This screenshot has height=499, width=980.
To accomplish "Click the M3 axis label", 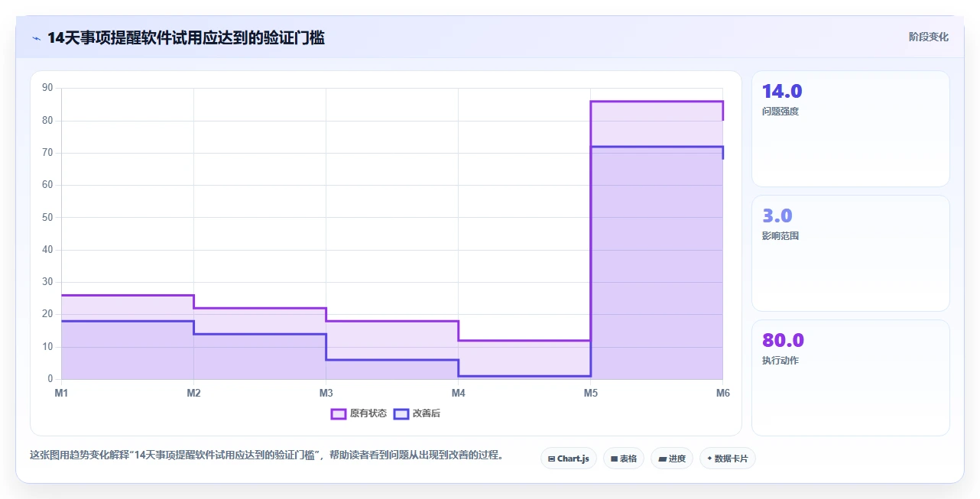I will coord(326,394).
